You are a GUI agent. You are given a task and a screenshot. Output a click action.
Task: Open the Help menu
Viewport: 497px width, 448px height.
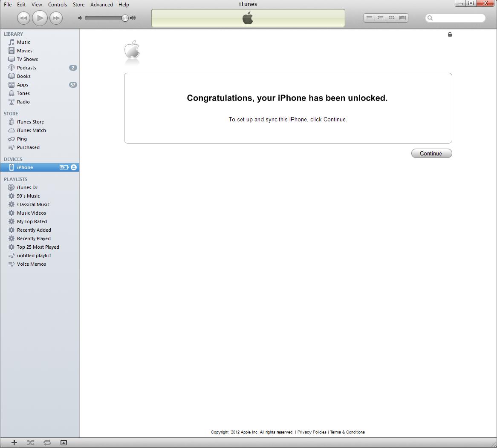[x=124, y=4]
